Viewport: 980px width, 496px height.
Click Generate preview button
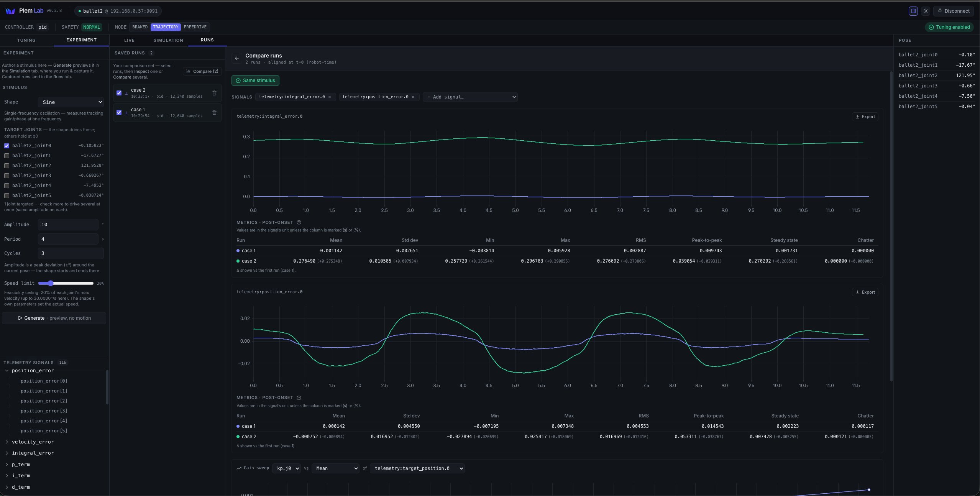point(54,318)
